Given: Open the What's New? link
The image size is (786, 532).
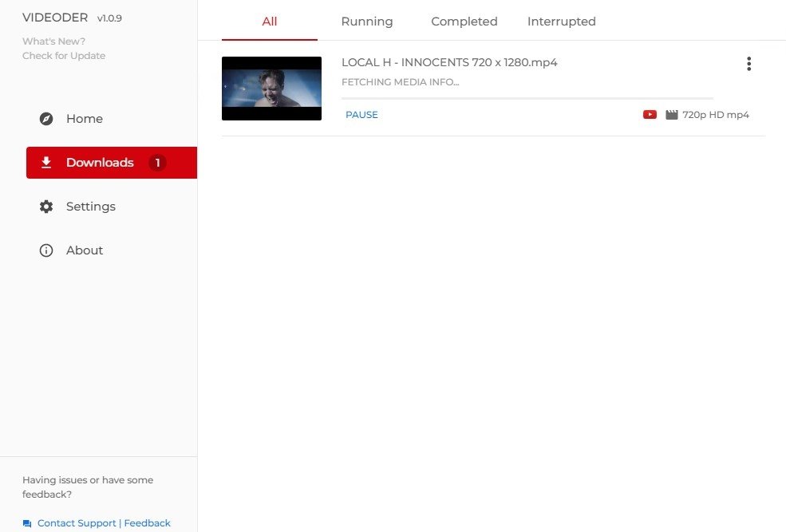Looking at the screenshot, I should pyautogui.click(x=53, y=41).
